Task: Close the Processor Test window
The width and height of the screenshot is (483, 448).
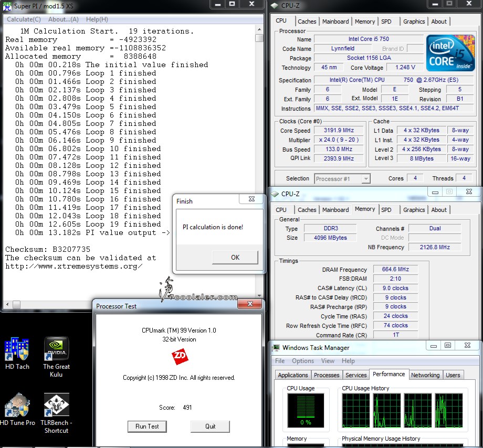Action: coord(249,304)
